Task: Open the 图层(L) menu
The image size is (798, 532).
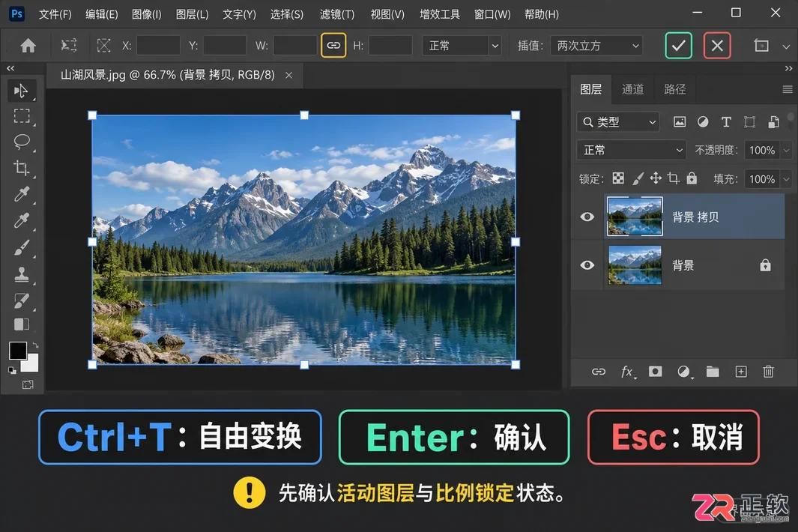Action: [192, 14]
